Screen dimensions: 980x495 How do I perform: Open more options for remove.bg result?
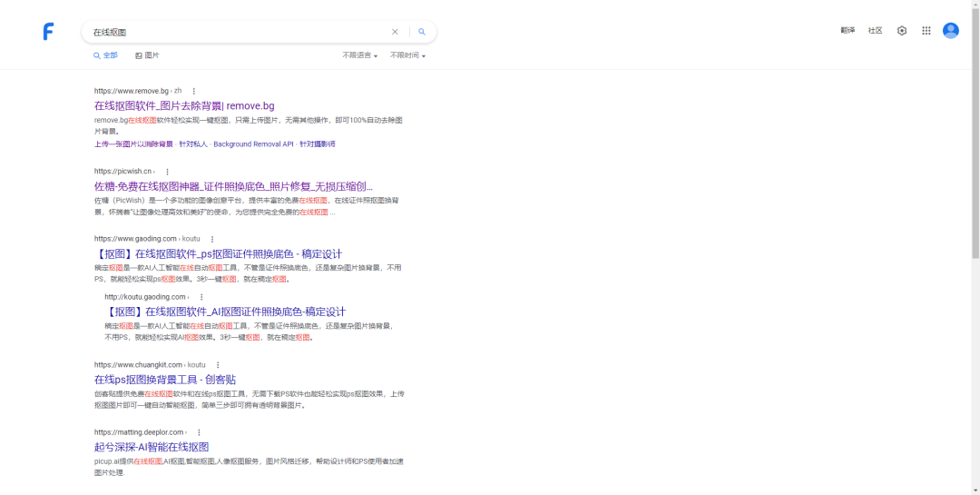[194, 92]
